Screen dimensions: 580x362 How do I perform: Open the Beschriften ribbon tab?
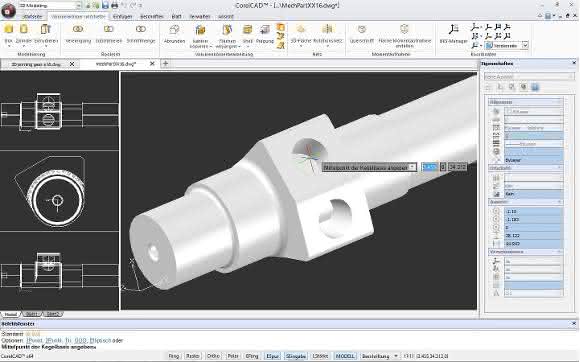pyautogui.click(x=152, y=17)
